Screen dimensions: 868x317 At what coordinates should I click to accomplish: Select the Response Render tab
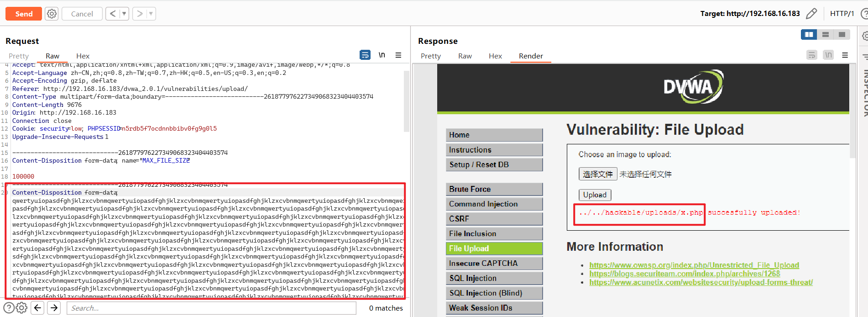(x=531, y=56)
